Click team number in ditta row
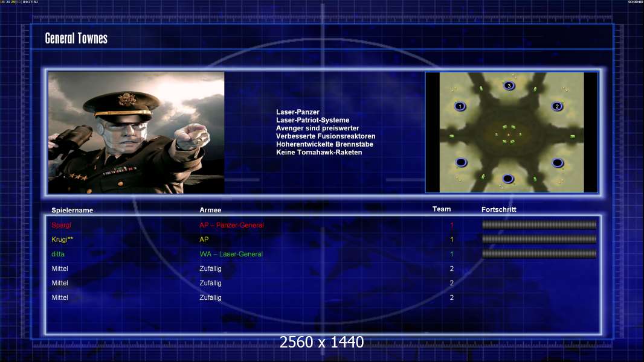Viewport: 644px width, 362px height. pos(452,254)
